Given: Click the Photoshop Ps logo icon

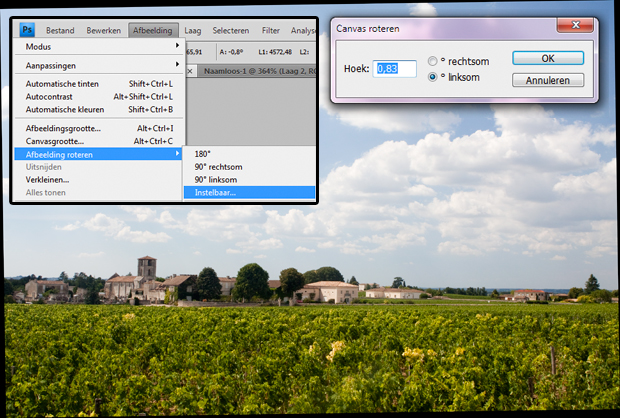Looking at the screenshot, I should point(27,30).
